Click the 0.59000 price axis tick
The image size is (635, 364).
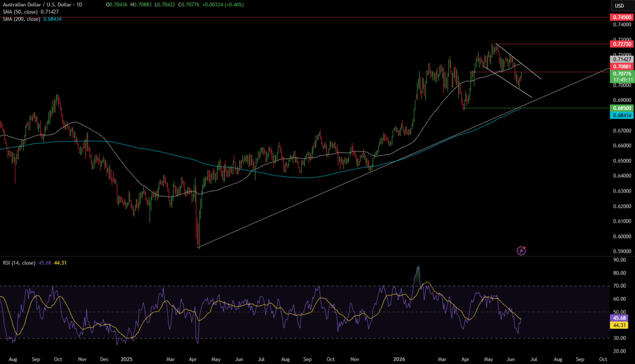click(622, 251)
